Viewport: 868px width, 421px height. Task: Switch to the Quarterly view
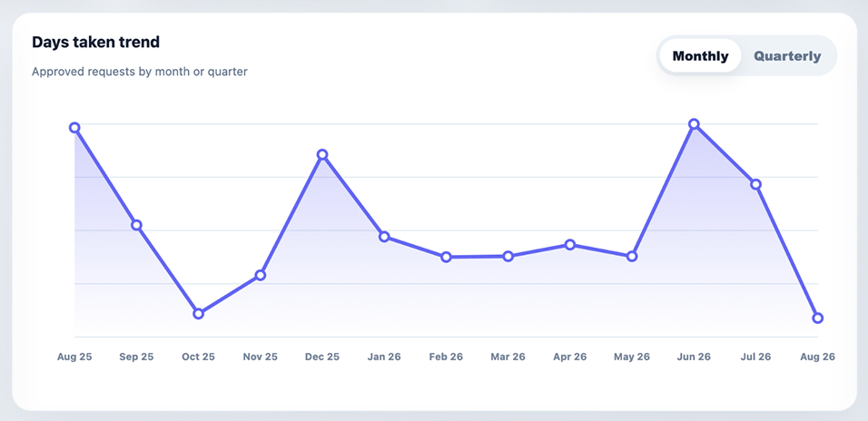click(x=787, y=56)
